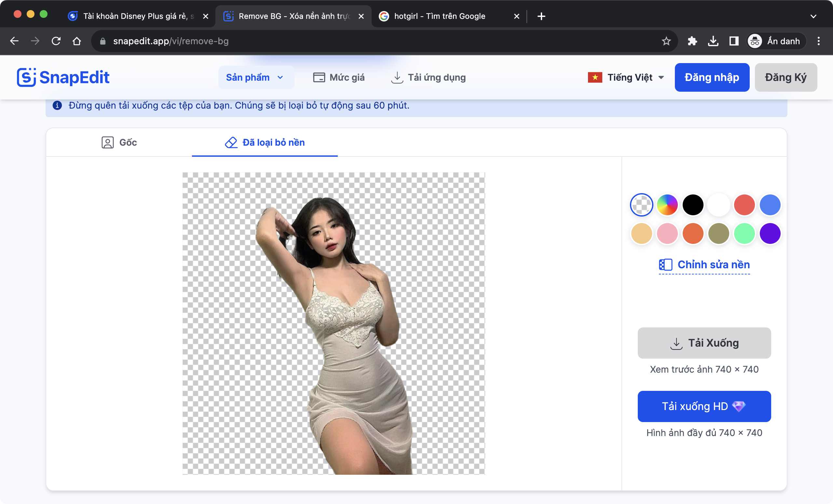833x504 pixels.
Task: Click the background edit icon beside Chỉnh sửa nền
Action: (x=665, y=264)
